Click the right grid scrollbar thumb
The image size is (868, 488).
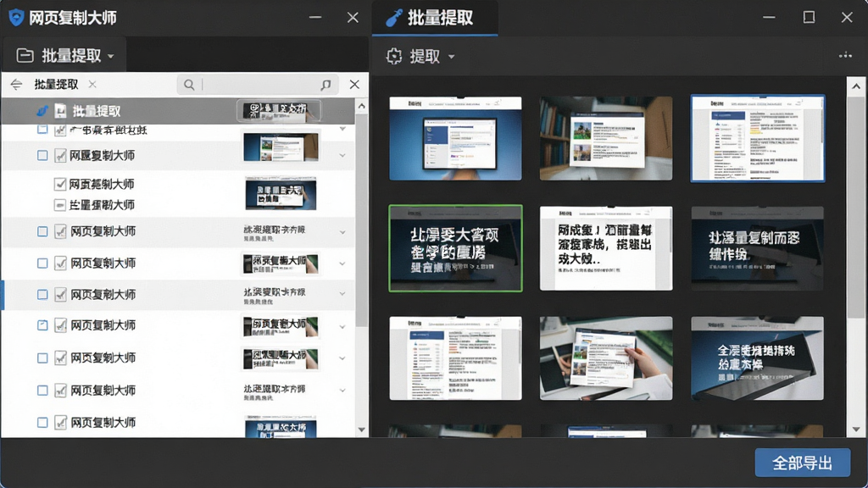[x=856, y=208]
